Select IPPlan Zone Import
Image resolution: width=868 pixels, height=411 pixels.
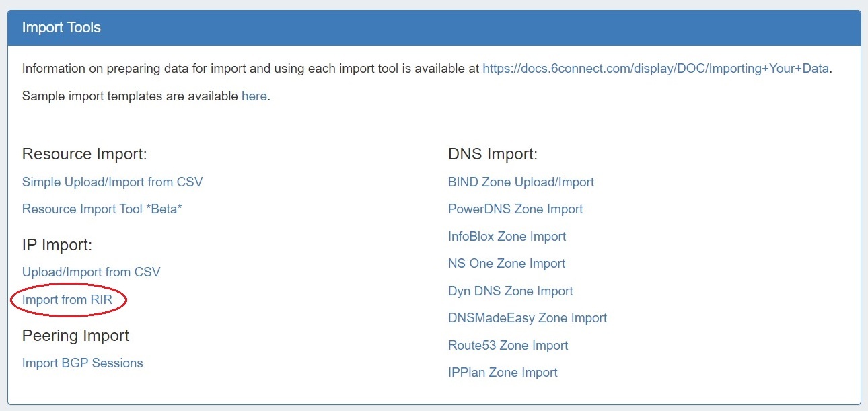coord(503,373)
